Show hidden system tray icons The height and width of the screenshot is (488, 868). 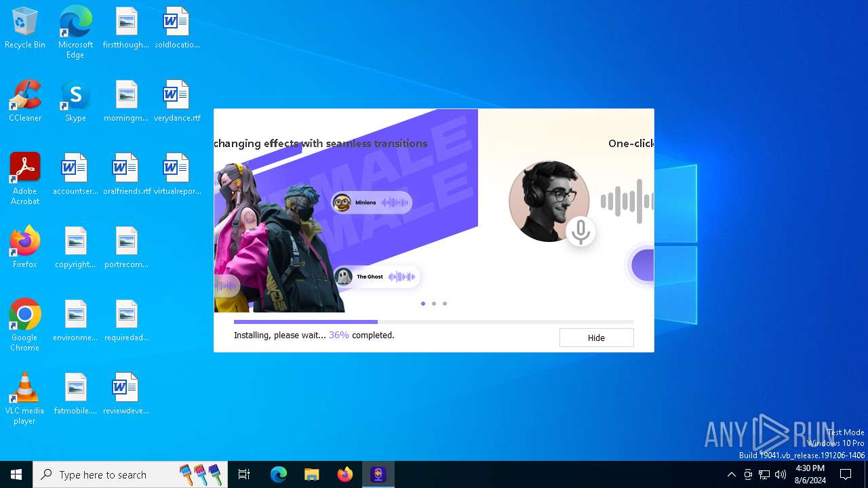coord(731,474)
